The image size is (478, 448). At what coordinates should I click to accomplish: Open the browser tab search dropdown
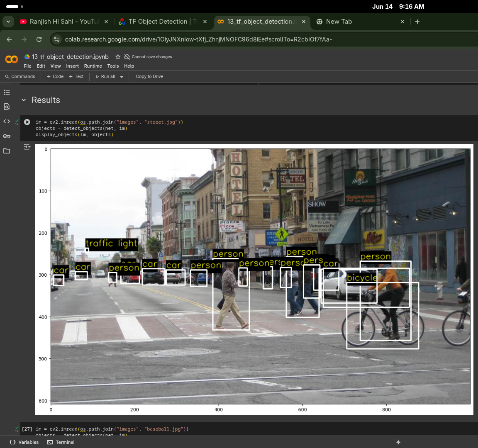(8, 22)
